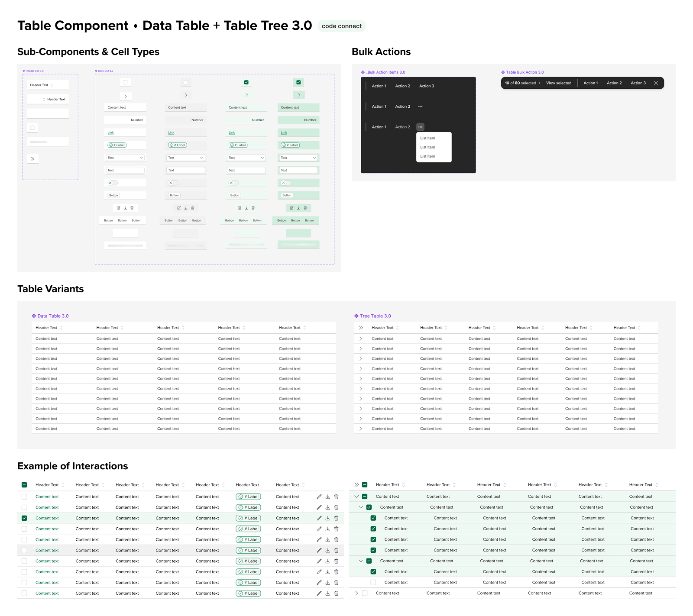The height and width of the screenshot is (616, 693).
Task: Expand a chevron row in the Tree Table 3.0
Action: pyautogui.click(x=360, y=338)
